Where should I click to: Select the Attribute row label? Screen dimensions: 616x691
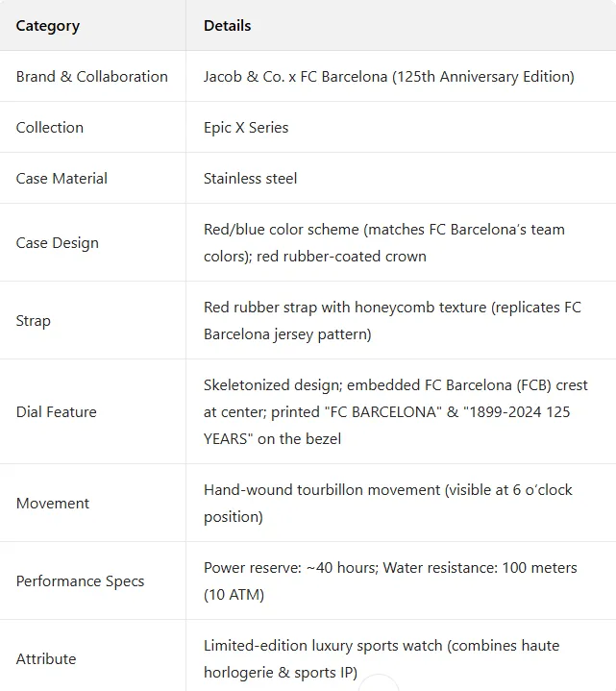pyautogui.click(x=46, y=659)
